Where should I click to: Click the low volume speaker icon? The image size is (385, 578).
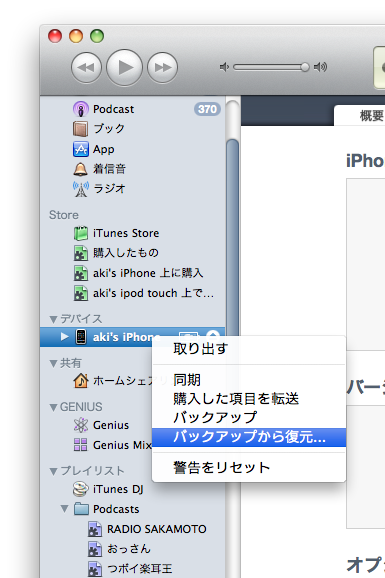[x=224, y=67]
